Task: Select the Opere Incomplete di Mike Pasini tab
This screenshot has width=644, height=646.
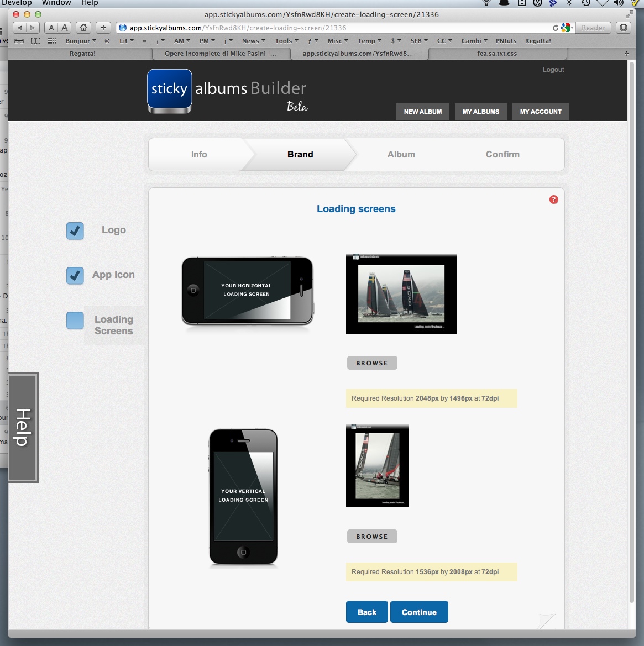Action: tap(220, 54)
